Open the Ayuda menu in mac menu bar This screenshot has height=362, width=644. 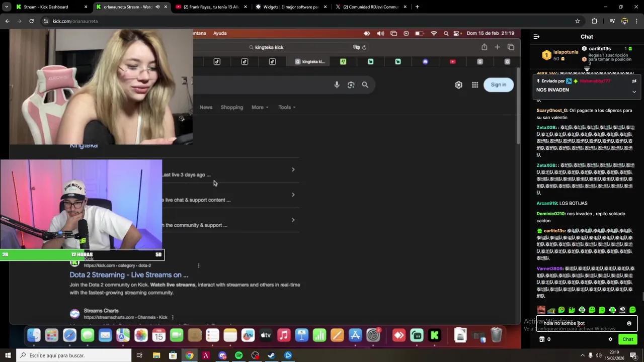pyautogui.click(x=220, y=33)
